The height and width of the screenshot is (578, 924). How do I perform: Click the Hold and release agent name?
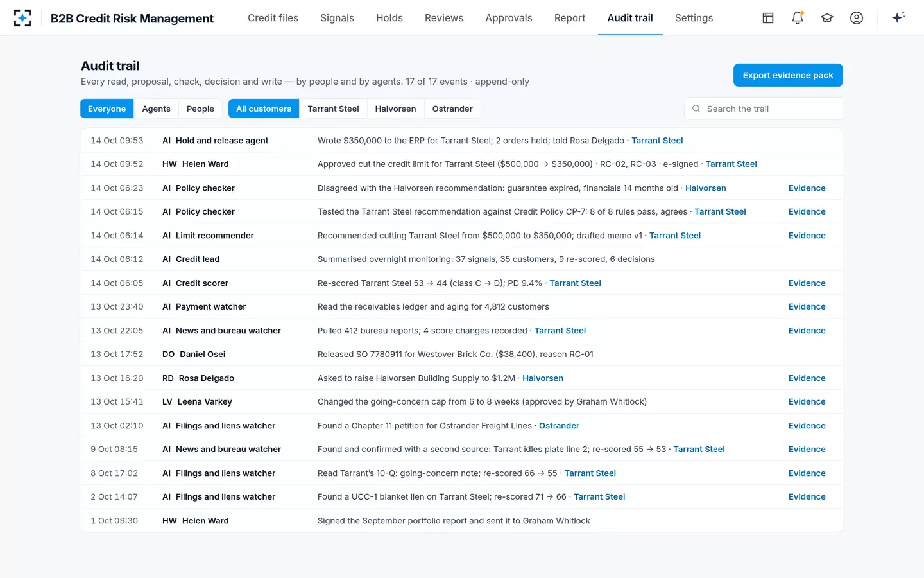tap(222, 141)
